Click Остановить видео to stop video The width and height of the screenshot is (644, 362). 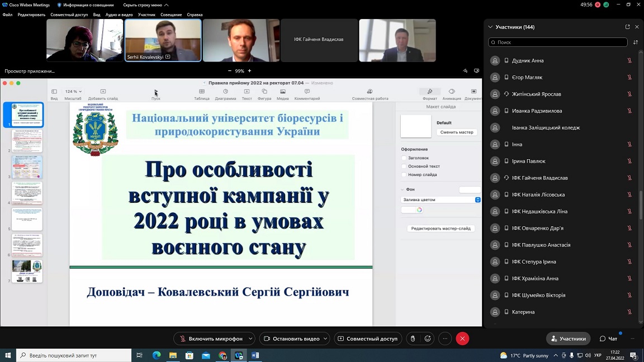click(x=291, y=339)
